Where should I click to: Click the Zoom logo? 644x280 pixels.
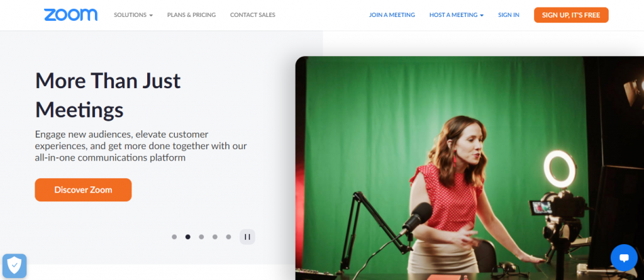[70, 15]
